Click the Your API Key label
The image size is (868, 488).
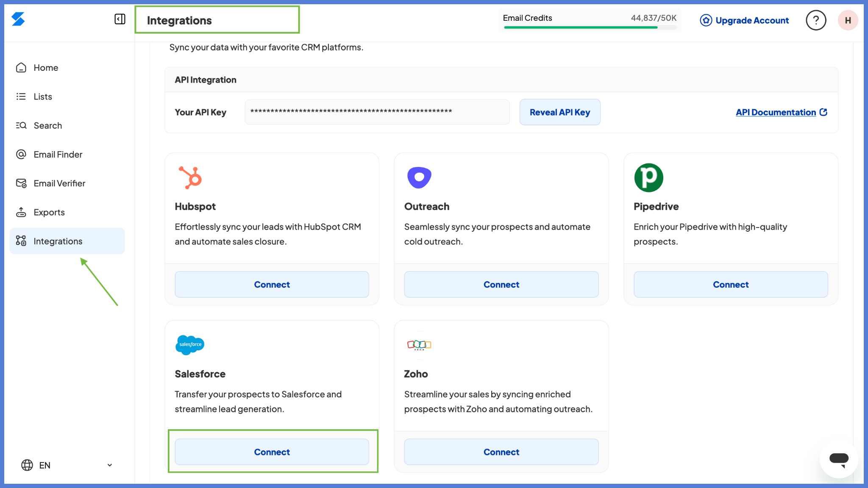tap(200, 112)
